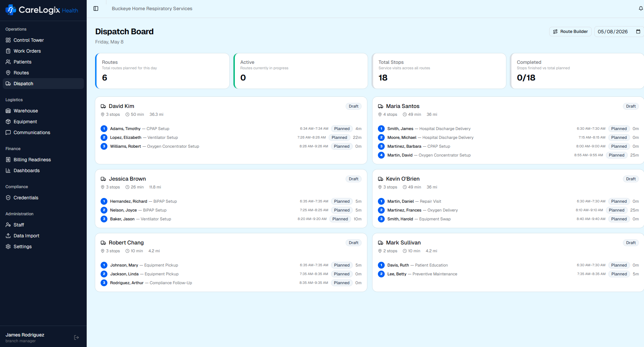Select the Completed 0/18 summary card
The height and width of the screenshot is (347, 644).
pos(577,71)
